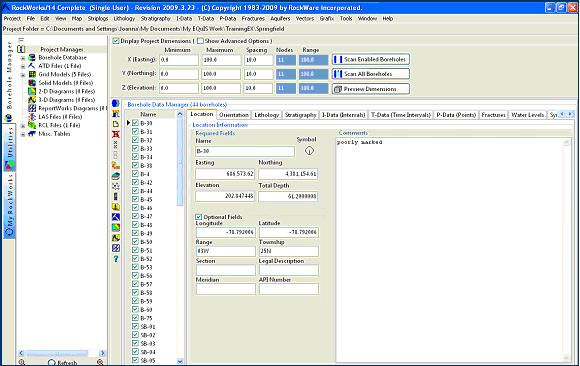
Task: Open the Aquifers menu
Action: pyautogui.click(x=280, y=19)
